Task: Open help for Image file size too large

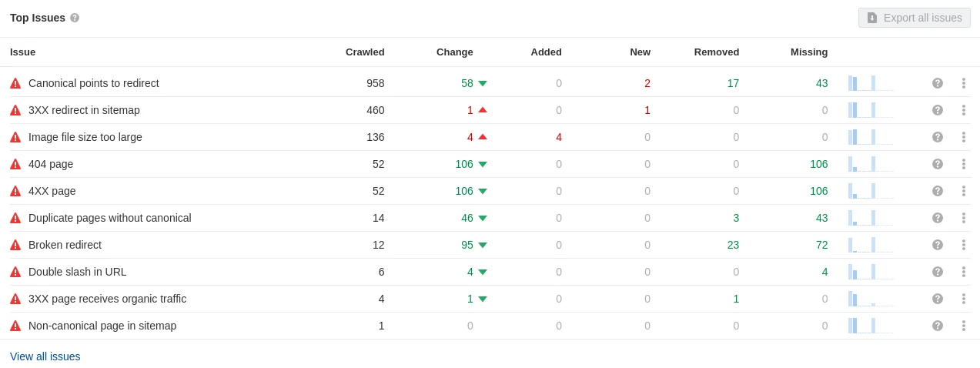Action: (938, 137)
